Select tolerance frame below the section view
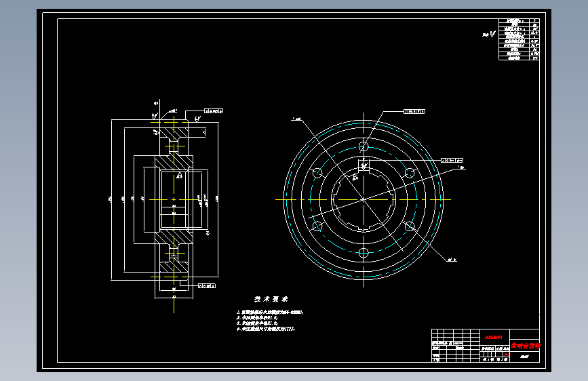The width and height of the screenshot is (588, 381). point(207,286)
